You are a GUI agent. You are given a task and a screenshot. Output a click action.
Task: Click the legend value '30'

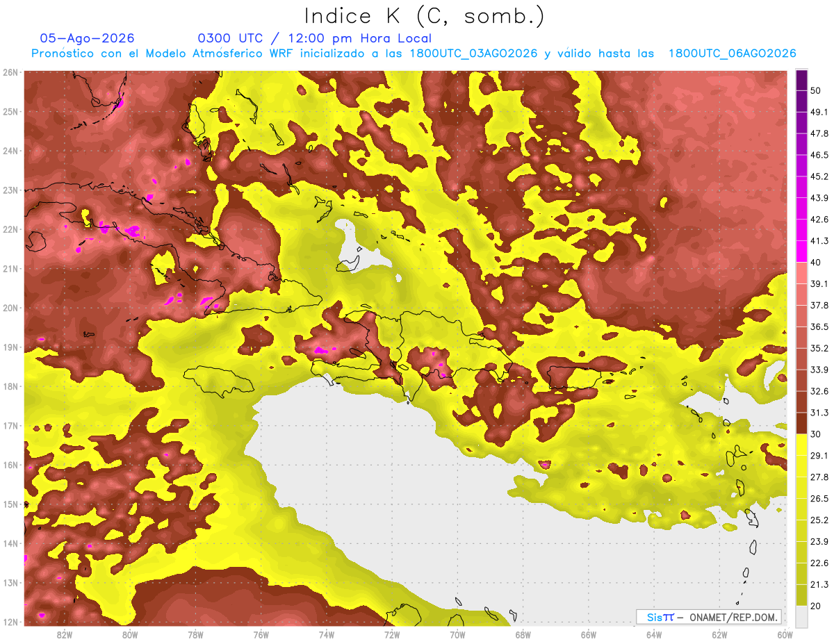click(817, 434)
